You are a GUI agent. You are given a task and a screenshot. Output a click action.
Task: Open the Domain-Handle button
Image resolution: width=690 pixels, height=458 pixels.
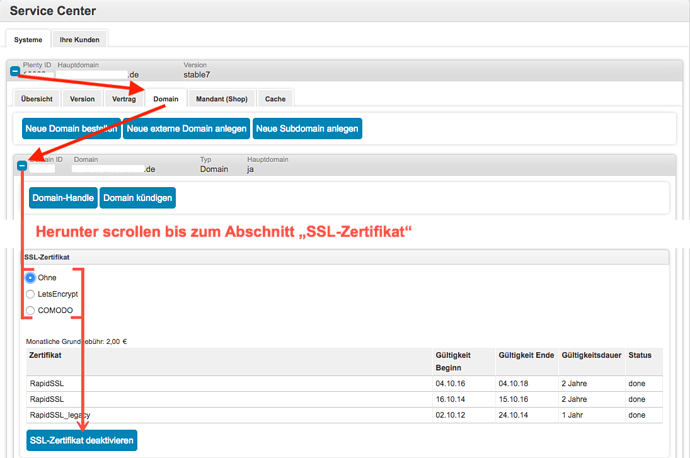pyautogui.click(x=63, y=198)
